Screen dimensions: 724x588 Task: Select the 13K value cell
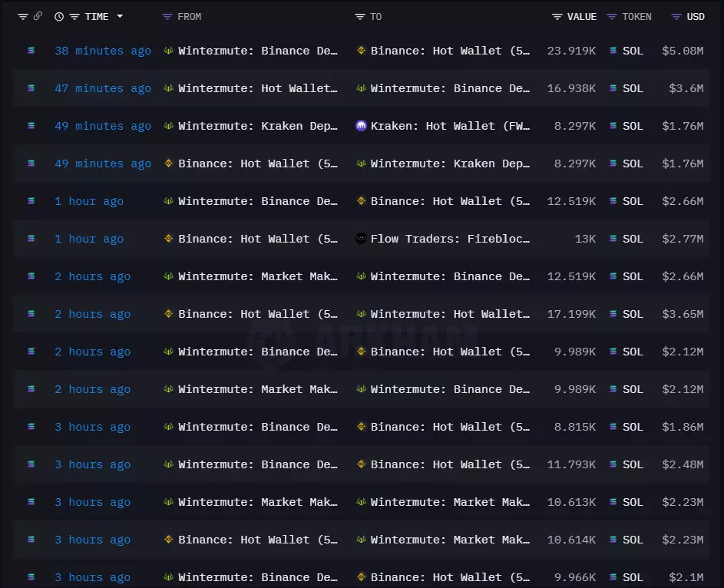[585, 239]
